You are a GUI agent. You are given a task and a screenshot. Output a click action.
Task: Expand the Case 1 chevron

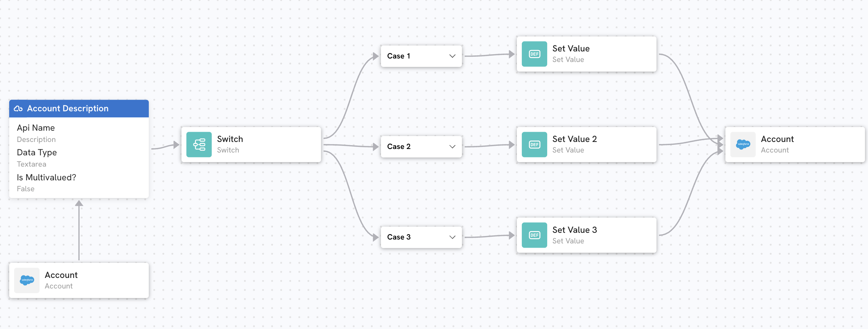click(x=452, y=56)
